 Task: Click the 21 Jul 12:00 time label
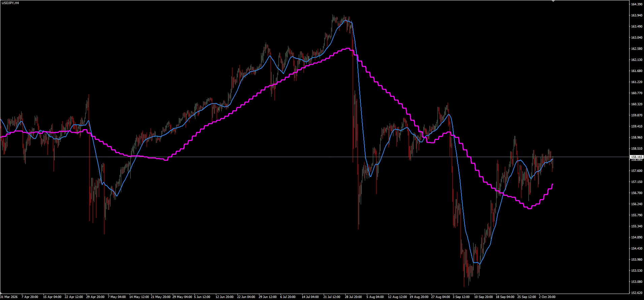332,297
